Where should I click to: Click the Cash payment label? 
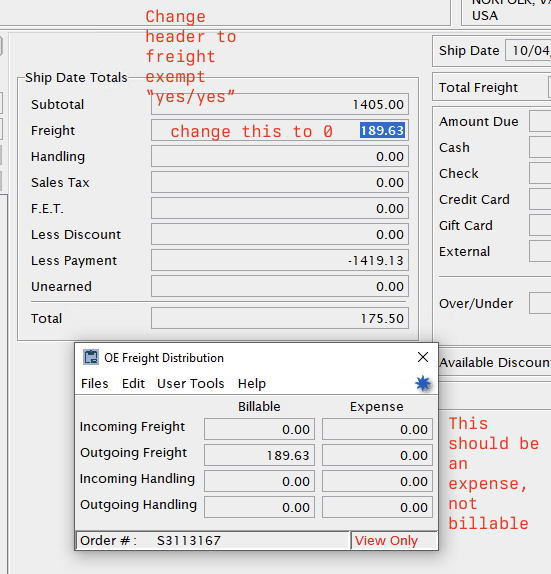click(454, 148)
